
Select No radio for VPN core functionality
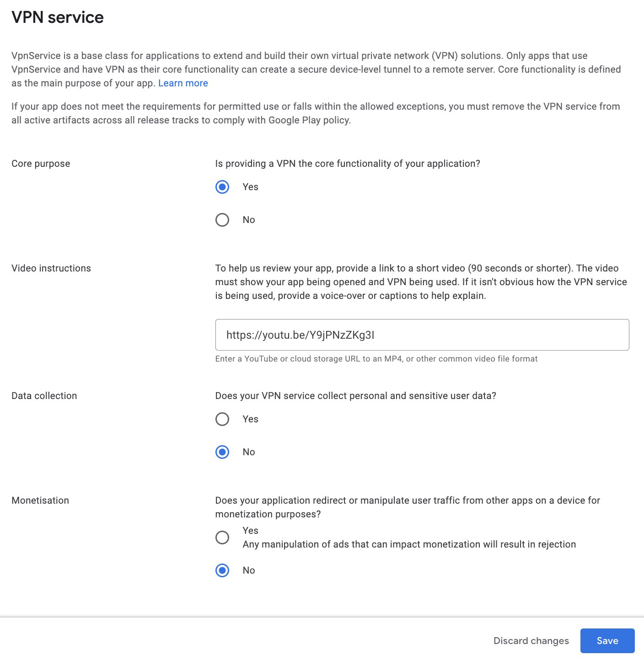pos(222,220)
